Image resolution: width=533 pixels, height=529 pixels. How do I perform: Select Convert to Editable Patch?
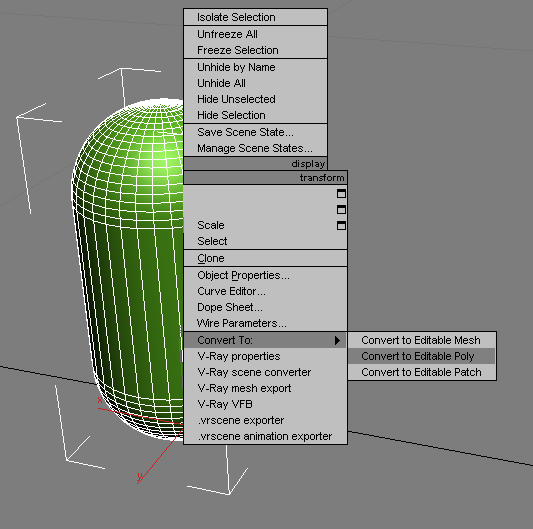pyautogui.click(x=422, y=372)
